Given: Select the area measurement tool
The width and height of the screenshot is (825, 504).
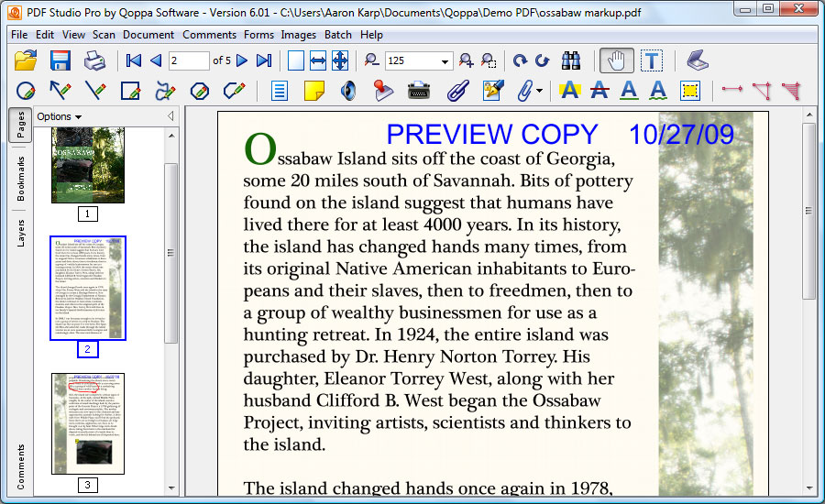Looking at the screenshot, I should click(x=791, y=91).
